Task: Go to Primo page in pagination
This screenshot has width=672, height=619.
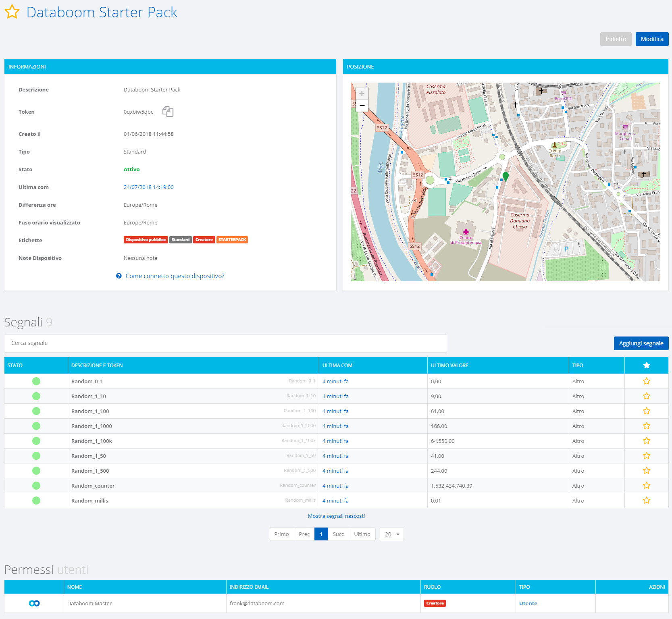Action: [281, 534]
